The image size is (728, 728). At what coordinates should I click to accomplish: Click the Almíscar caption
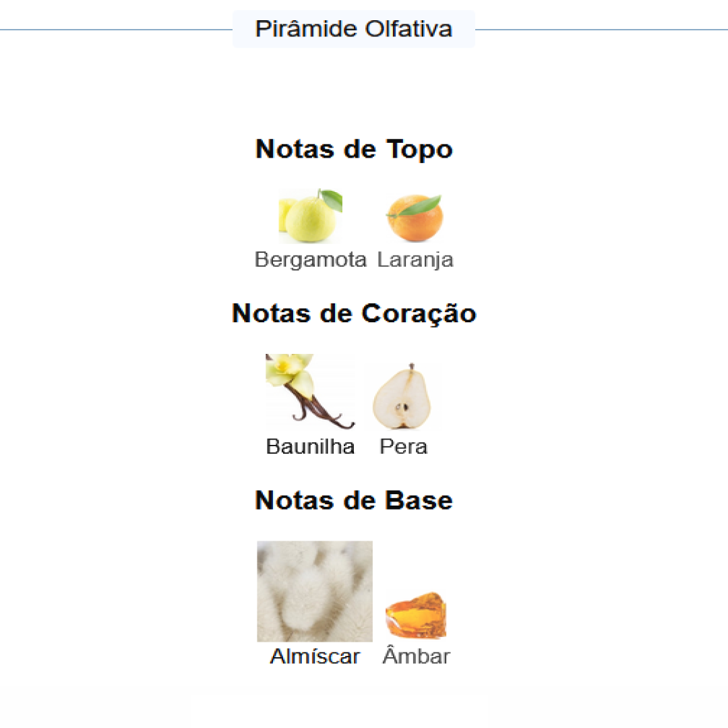point(315,657)
